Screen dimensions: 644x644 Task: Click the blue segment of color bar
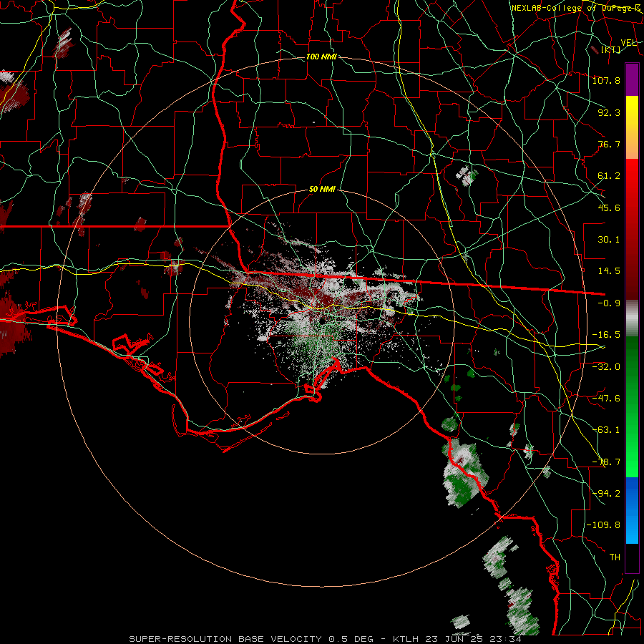[632, 510]
